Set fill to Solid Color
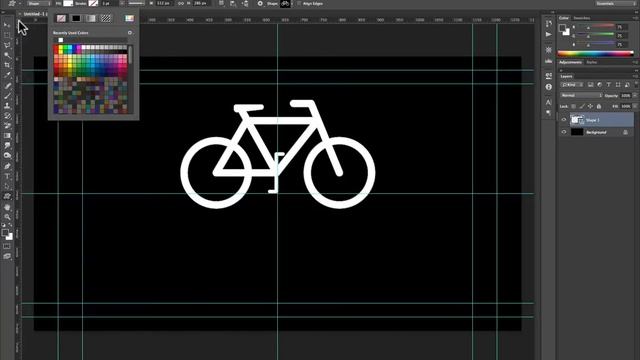 [x=76, y=18]
